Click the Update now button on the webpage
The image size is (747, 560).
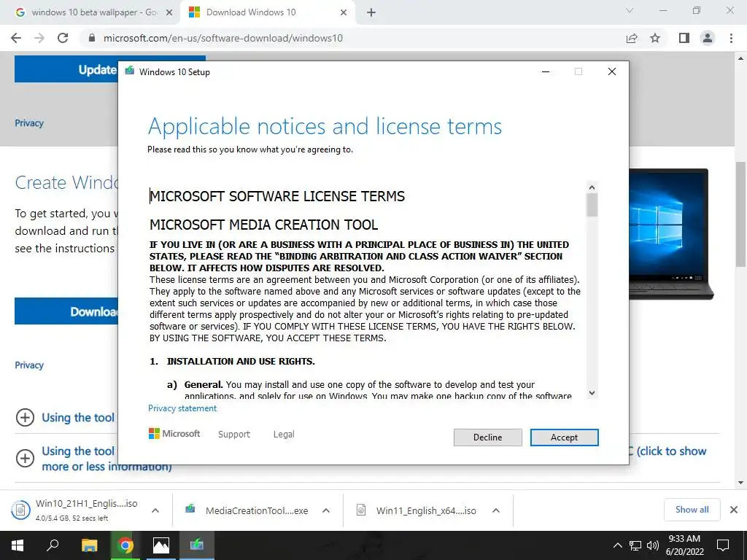(66, 69)
